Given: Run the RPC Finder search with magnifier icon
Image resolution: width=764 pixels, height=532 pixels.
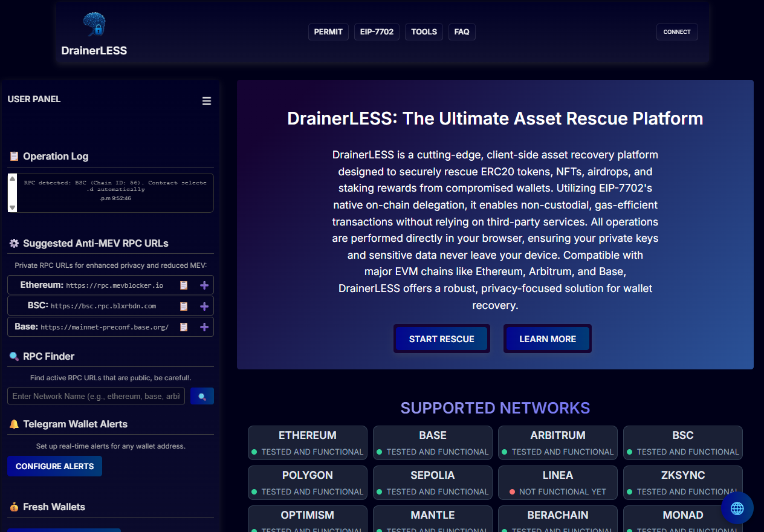Looking at the screenshot, I should click(202, 396).
